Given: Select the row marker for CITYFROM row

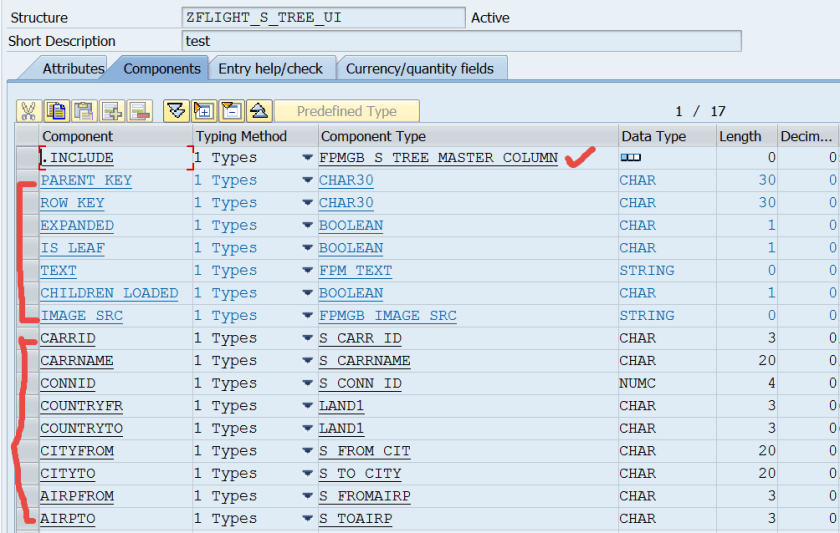Looking at the screenshot, I should click(26, 451).
